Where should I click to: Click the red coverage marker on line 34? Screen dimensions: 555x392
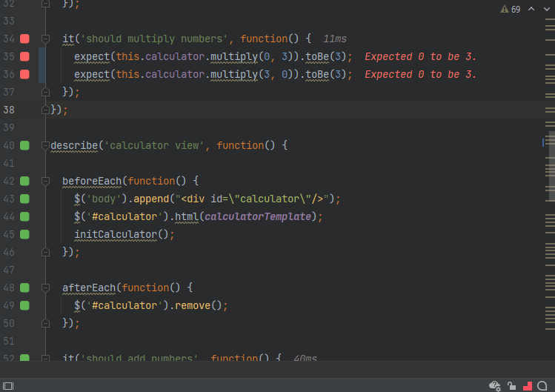coord(24,39)
